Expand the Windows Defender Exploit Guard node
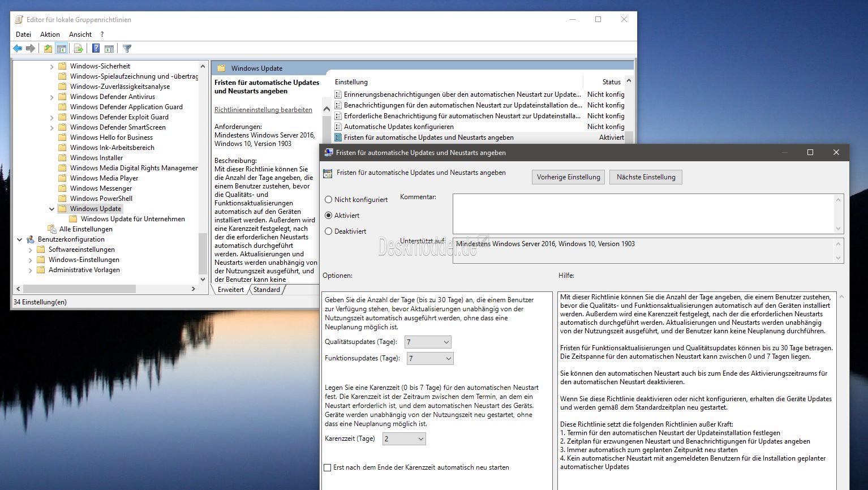The image size is (868, 490). coord(51,117)
